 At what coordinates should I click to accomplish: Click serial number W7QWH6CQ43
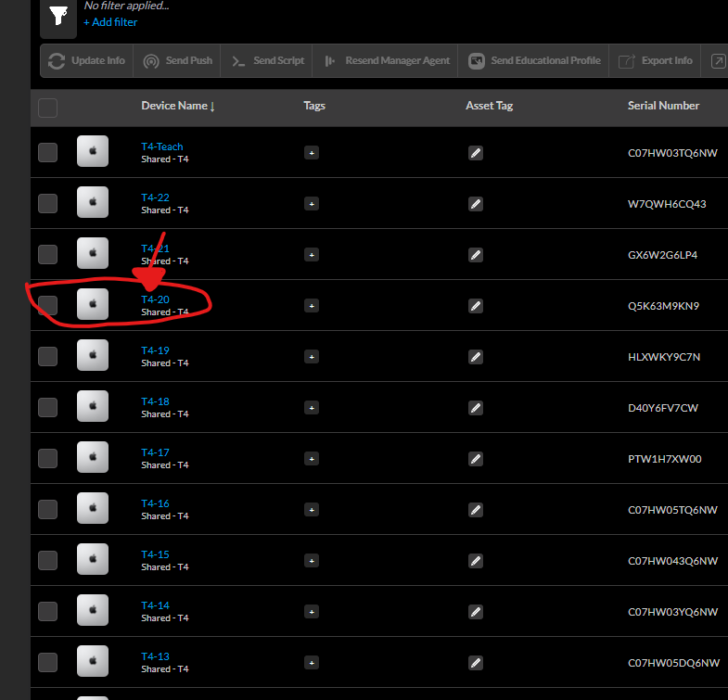point(667,204)
